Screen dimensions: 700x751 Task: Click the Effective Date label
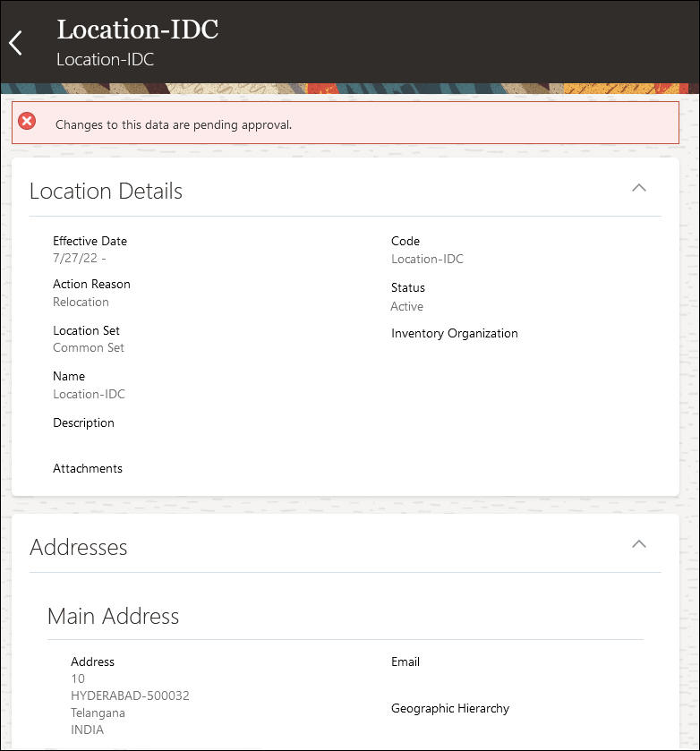[90, 241]
